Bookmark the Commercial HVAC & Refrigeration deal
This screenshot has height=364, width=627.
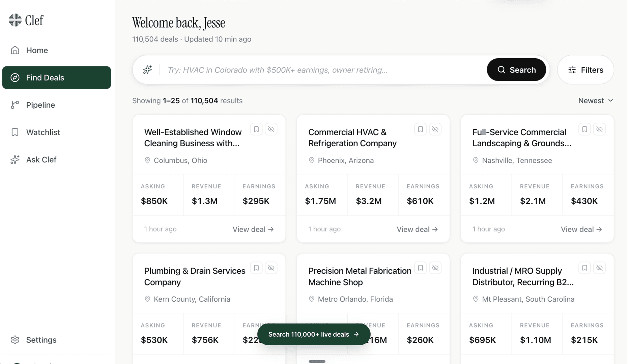[x=420, y=129]
